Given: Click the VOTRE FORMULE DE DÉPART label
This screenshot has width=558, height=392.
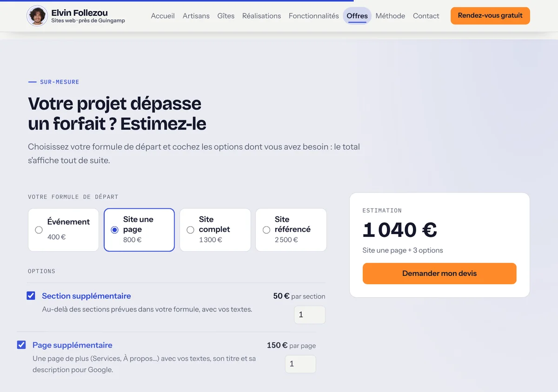Looking at the screenshot, I should (x=73, y=197).
